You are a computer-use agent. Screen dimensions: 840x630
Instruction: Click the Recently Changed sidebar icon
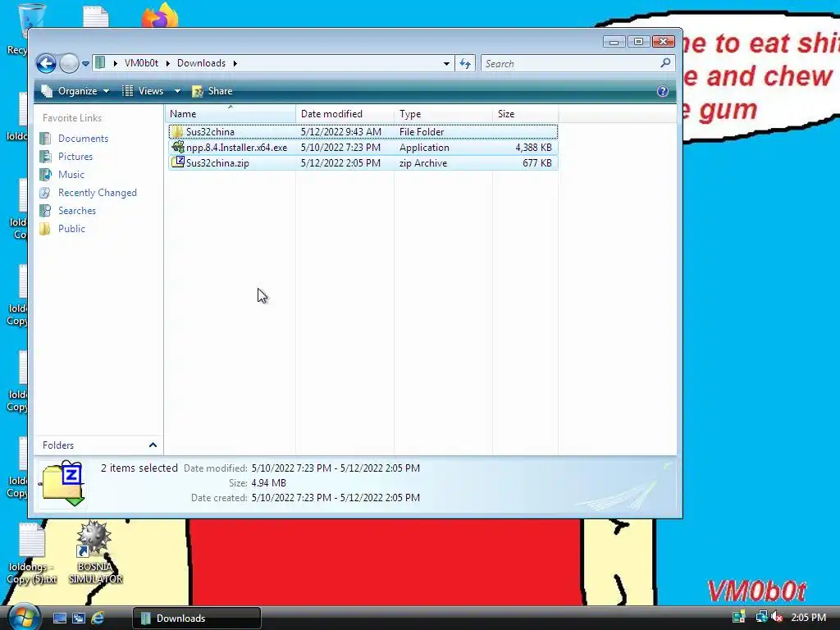tap(46, 192)
